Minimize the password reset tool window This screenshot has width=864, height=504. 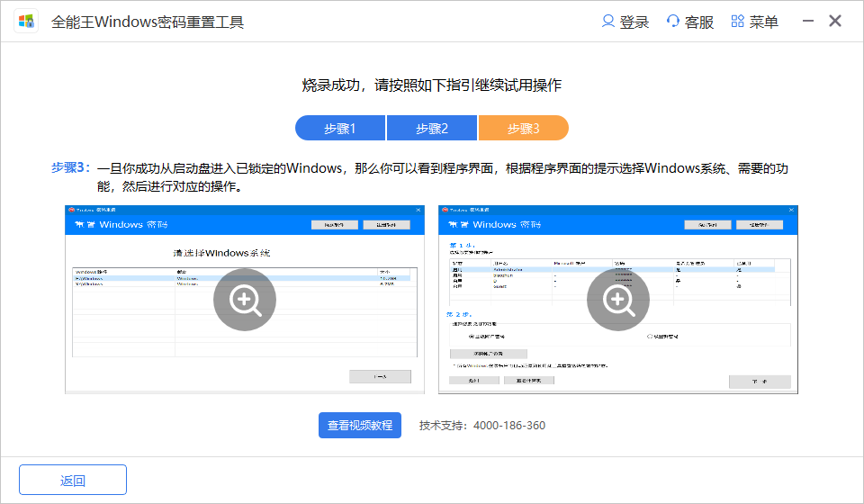[x=808, y=22]
